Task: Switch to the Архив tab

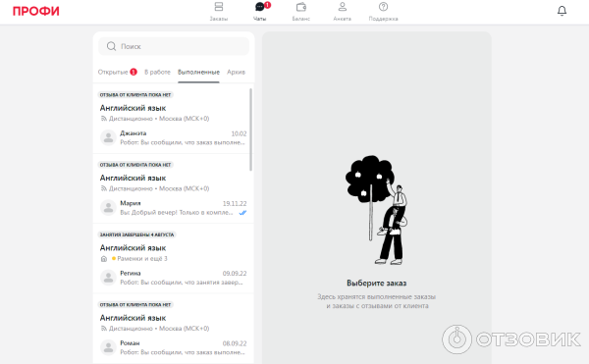Action: pyautogui.click(x=236, y=72)
